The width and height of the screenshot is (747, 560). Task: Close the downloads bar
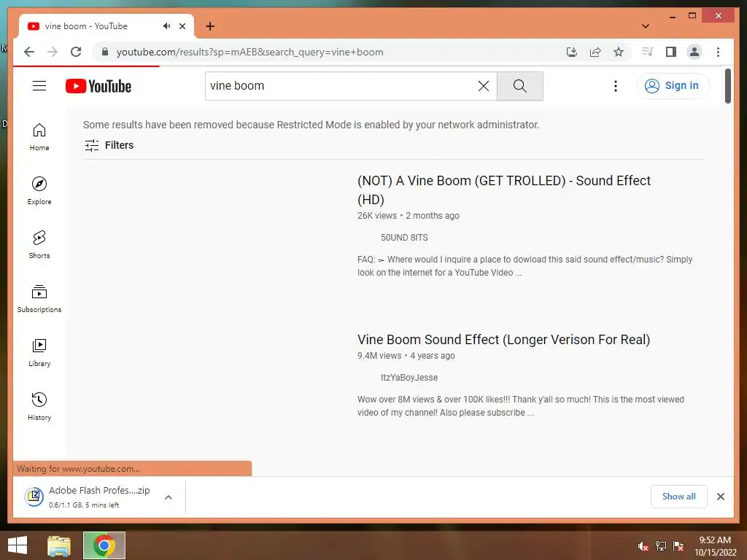pyautogui.click(x=720, y=497)
